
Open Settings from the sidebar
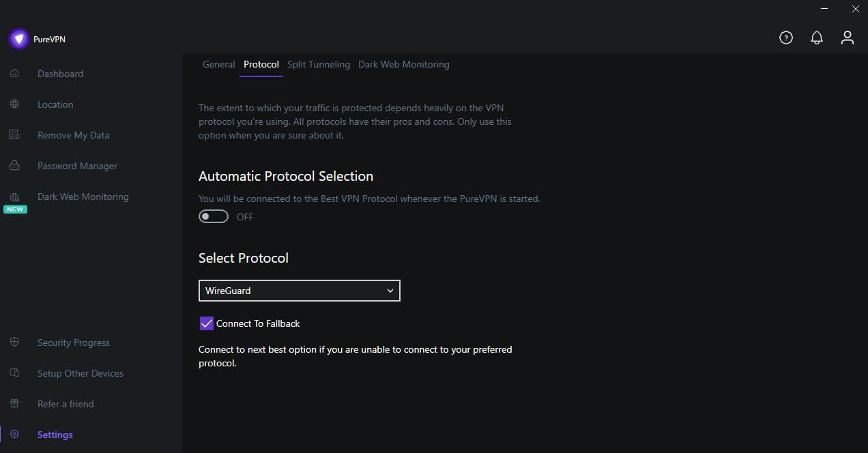pos(55,435)
